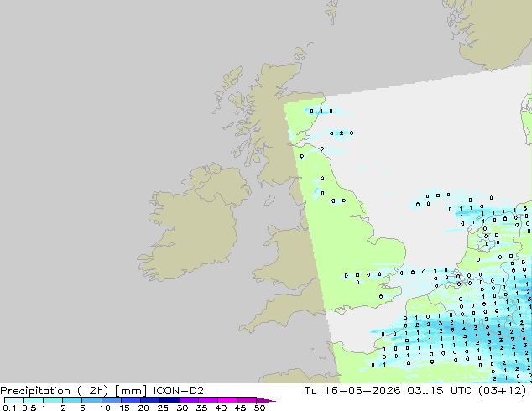Click the magenta 40–45 mm legend swatch
This screenshot has height=411, width=532.
[227, 400]
